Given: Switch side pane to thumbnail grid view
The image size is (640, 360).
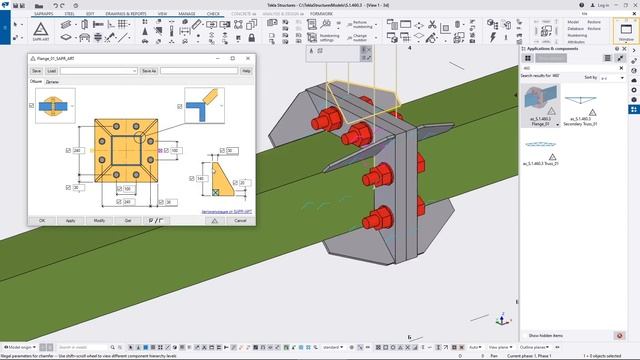Looking at the screenshot, I should click(x=528, y=58).
